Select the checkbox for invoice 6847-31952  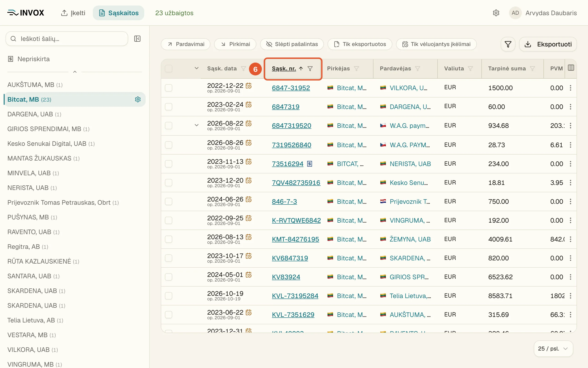169,88
